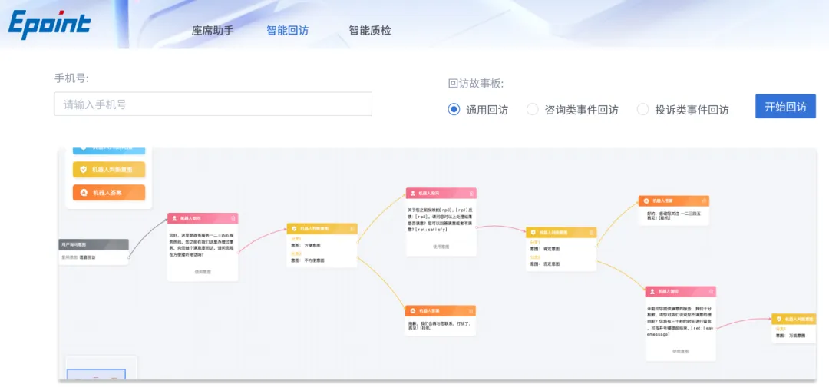Click chat icon on orange 答复 node below branch
The image size is (830, 392).
tap(413, 311)
